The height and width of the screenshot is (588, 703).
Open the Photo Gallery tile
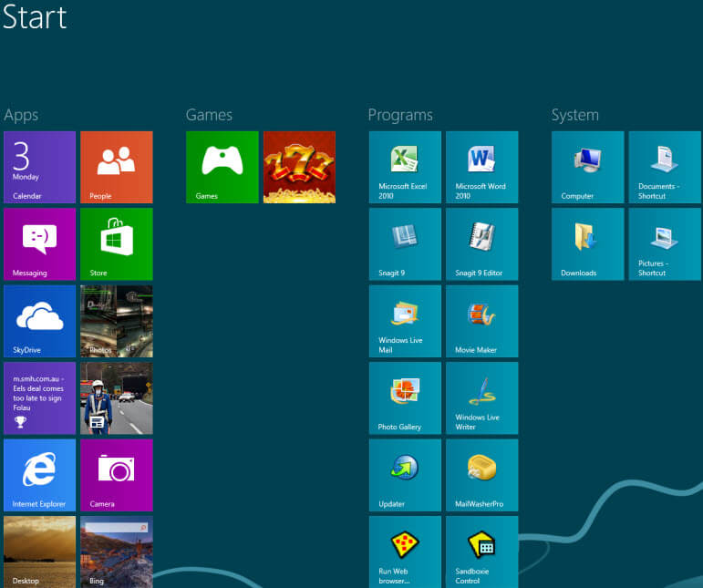(406, 398)
